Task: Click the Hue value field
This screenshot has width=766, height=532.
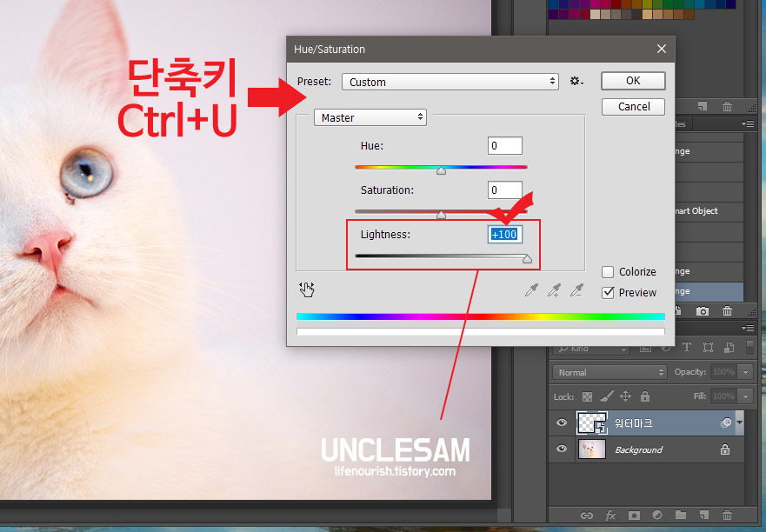Action: tap(504, 145)
